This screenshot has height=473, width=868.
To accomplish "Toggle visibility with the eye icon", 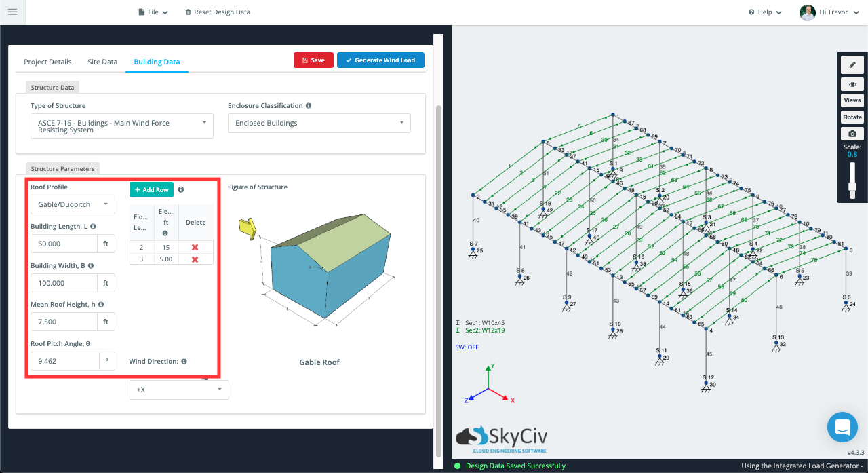I will click(852, 84).
